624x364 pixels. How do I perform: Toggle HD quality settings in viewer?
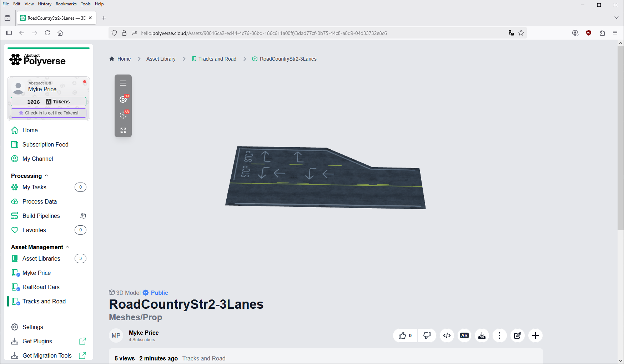point(123,99)
